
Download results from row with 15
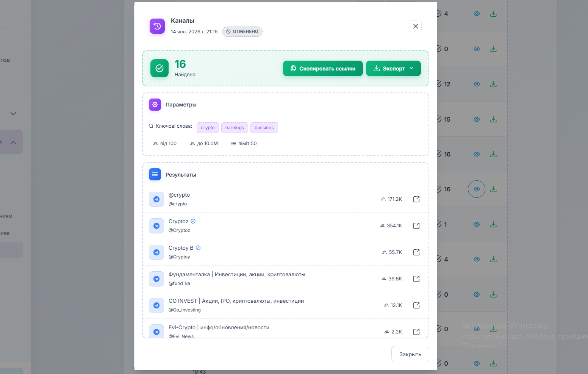(493, 119)
